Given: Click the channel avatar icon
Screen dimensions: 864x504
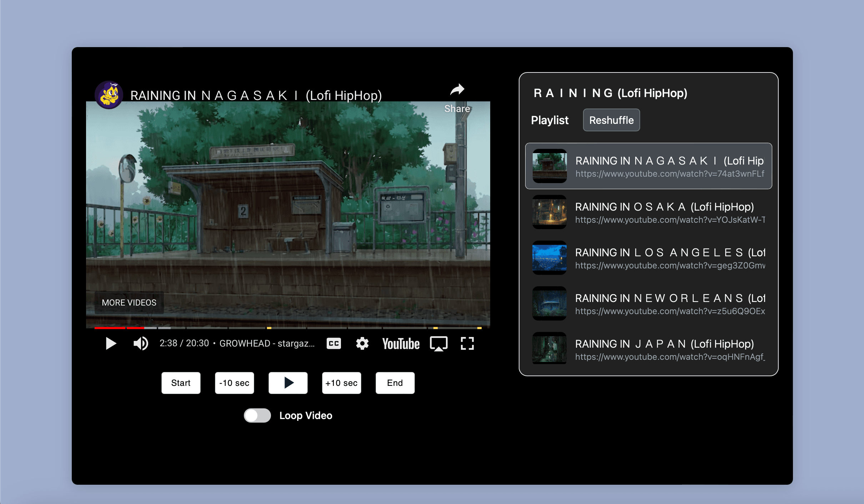Looking at the screenshot, I should [109, 95].
